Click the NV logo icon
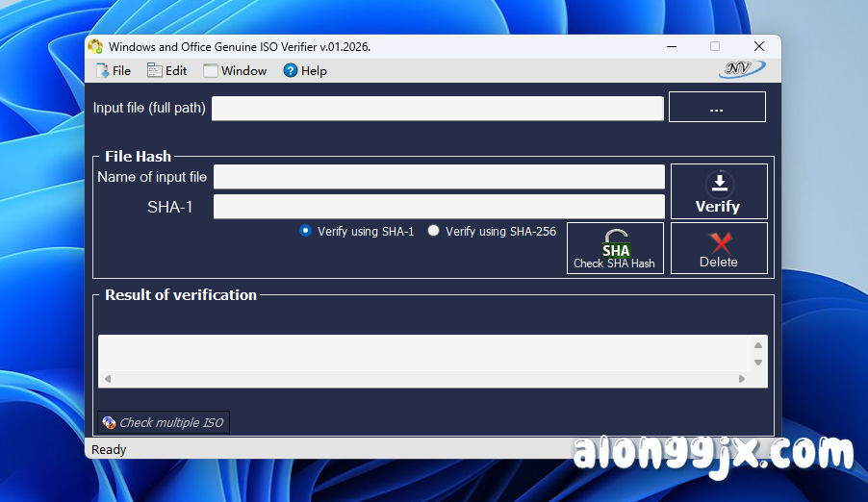 [741, 68]
